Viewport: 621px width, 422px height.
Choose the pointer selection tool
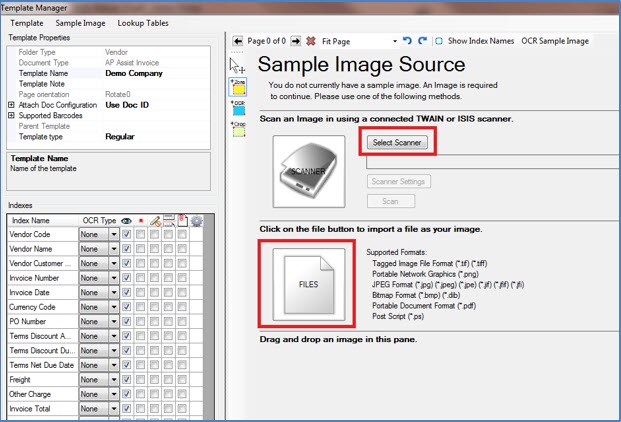[238, 65]
